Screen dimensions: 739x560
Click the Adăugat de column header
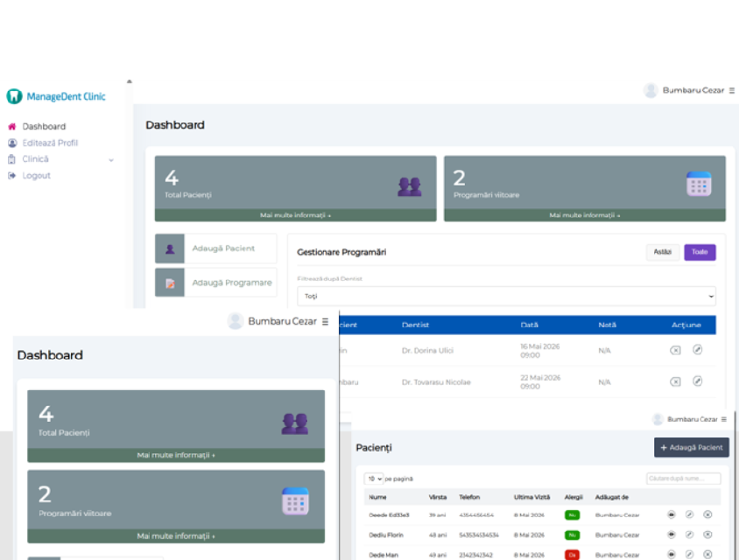point(612,497)
